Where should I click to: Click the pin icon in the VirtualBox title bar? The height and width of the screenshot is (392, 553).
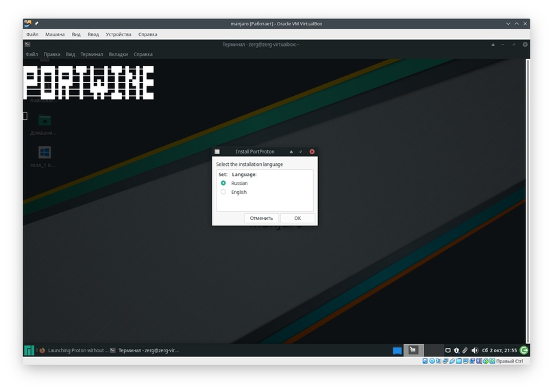[x=36, y=23]
